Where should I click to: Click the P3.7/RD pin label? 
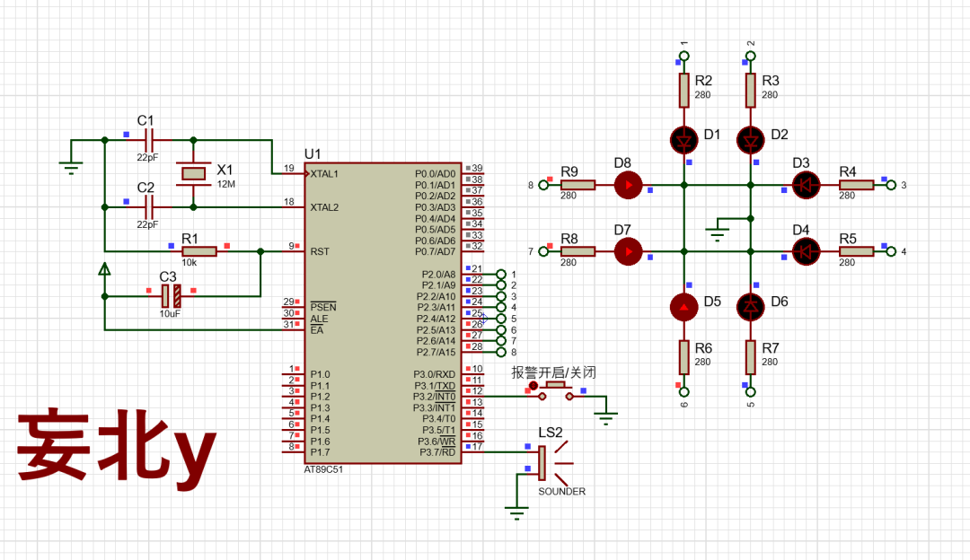click(437, 452)
